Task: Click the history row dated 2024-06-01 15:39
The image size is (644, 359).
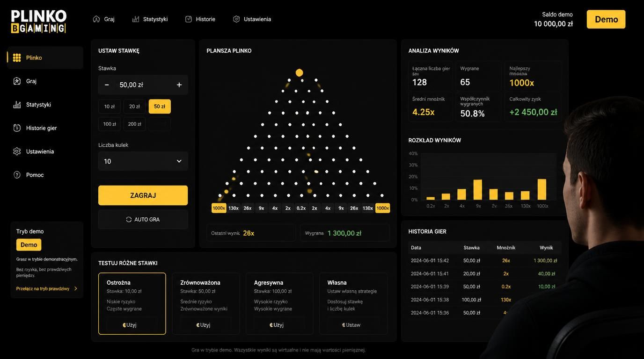Action: pyautogui.click(x=485, y=287)
